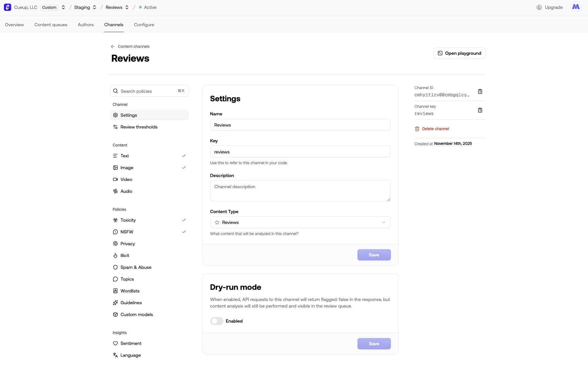Click the account avatar in the top right
This screenshot has height=380, width=588.
[576, 7]
